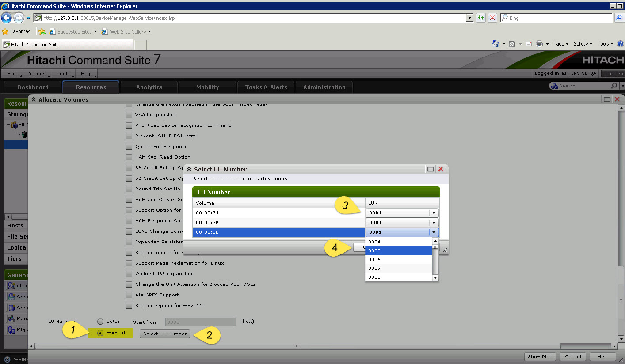Choose 0006 in the LUN dropdown list
The width and height of the screenshot is (625, 364).
point(398,260)
